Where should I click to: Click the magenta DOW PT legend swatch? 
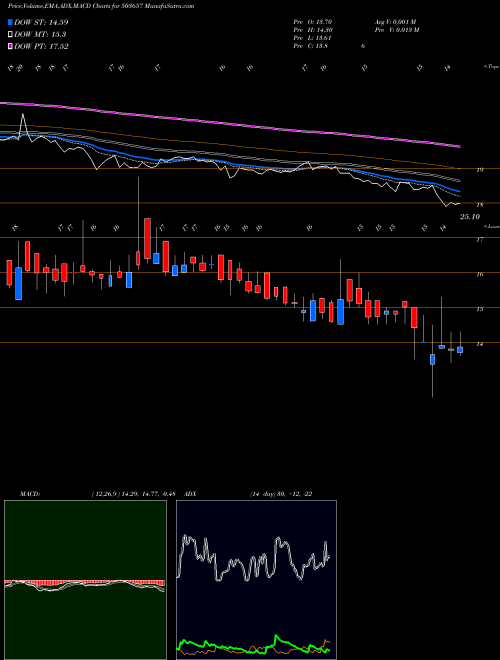point(11,46)
